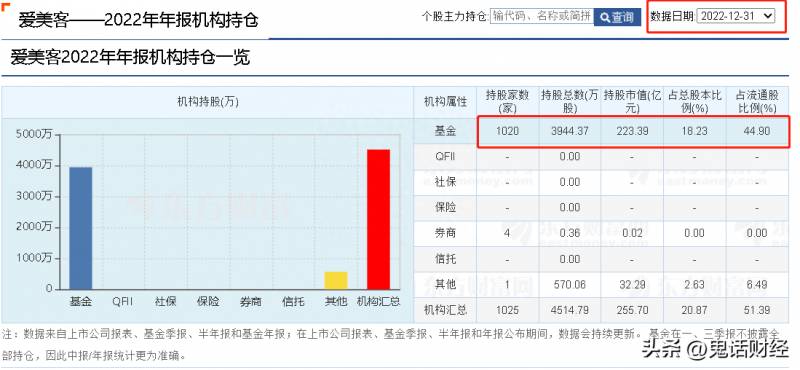Click the 机构汇总 label under the chart axis
Viewport: 800px width, 370px height.
pos(379,302)
